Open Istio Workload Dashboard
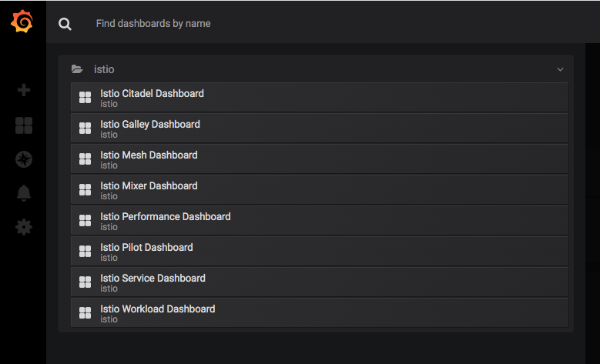The width and height of the screenshot is (600, 364). click(157, 309)
